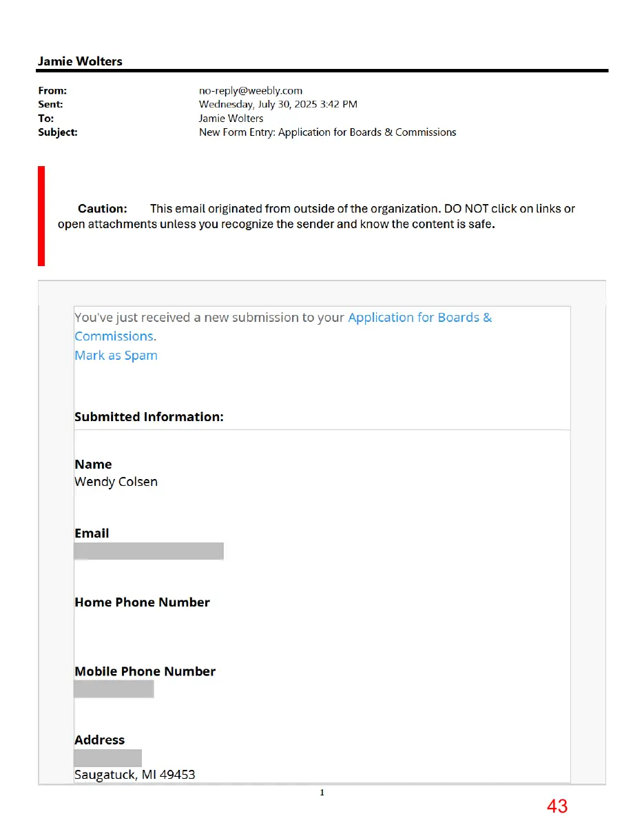This screenshot has width=644, height=834.
Task: Select the text Saugatuck, MI 49453
Action: pyautogui.click(x=134, y=775)
